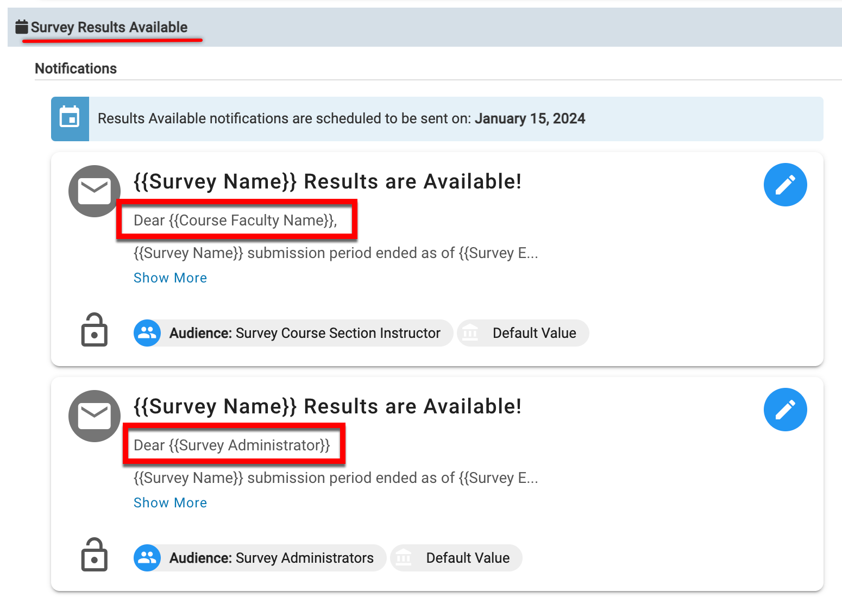Screen dimensions: 842x616
Task: Click people icon for Survey Administrators audience
Action: coord(147,558)
